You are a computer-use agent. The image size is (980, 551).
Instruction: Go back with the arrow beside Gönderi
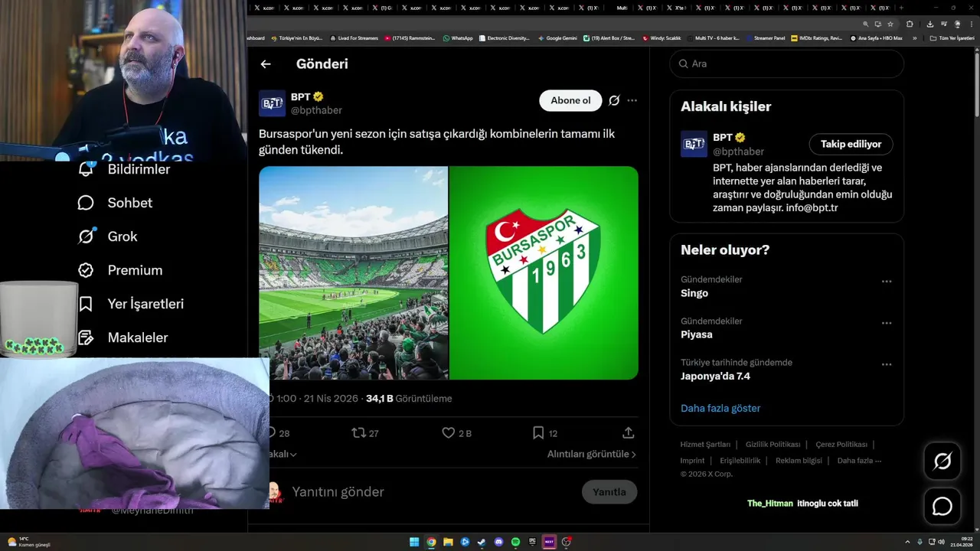click(x=266, y=64)
